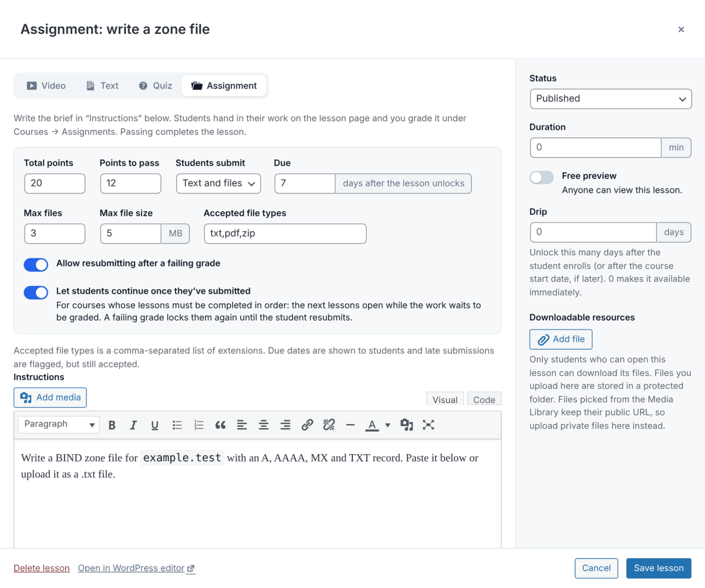Disable resubmitting after a failing grade
This screenshot has height=588, width=705.
[x=36, y=265]
